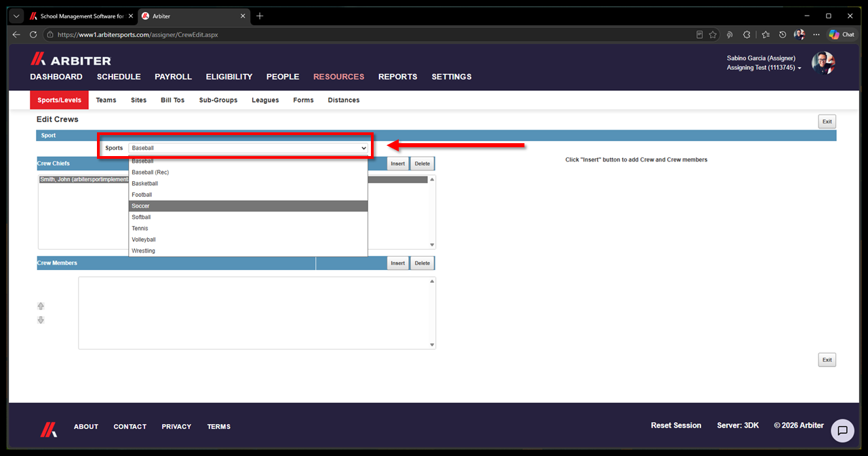Select Volleyball from sports list
Screen dimensions: 868x456
[248, 240]
